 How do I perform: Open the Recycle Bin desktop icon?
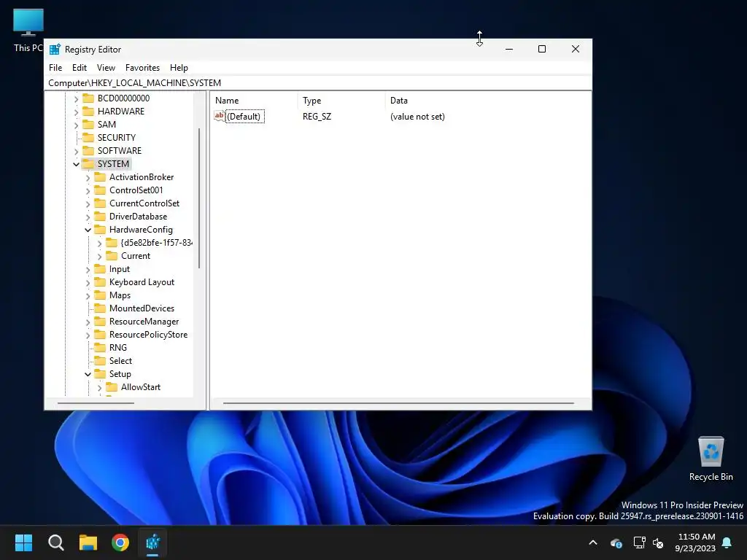tap(711, 459)
